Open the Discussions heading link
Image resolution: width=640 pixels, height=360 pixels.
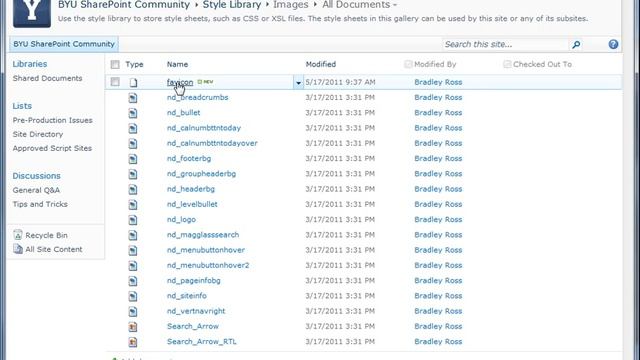point(36,176)
